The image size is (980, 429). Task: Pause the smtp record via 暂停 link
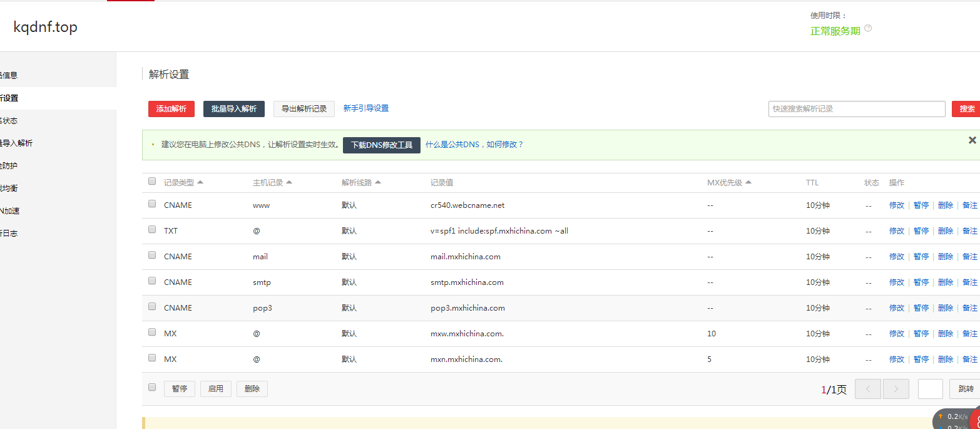921,282
